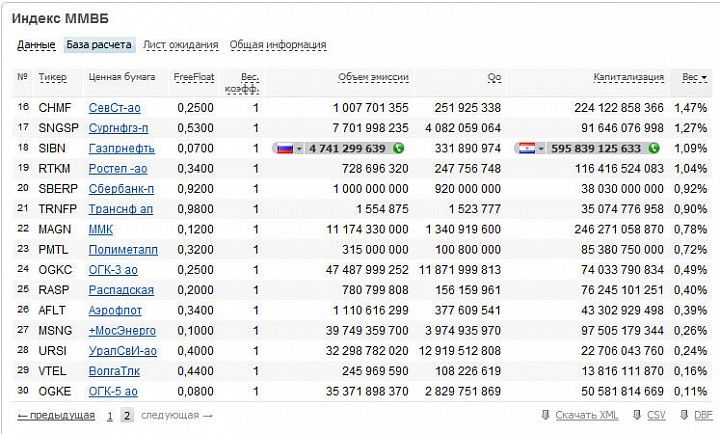Open the УралСвИ-ао security link
The width and height of the screenshot is (720, 434).
(x=123, y=351)
